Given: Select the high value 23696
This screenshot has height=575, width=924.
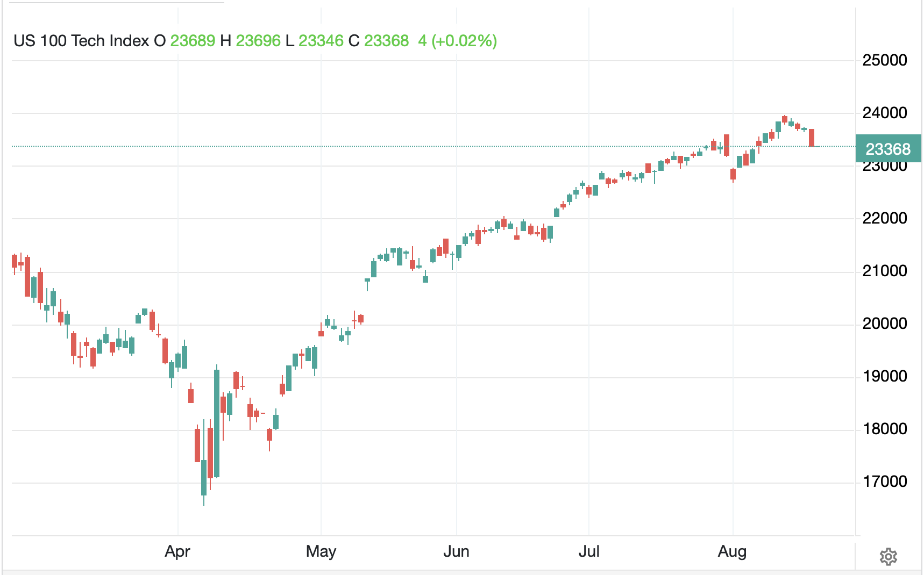Looking at the screenshot, I should point(258,41).
